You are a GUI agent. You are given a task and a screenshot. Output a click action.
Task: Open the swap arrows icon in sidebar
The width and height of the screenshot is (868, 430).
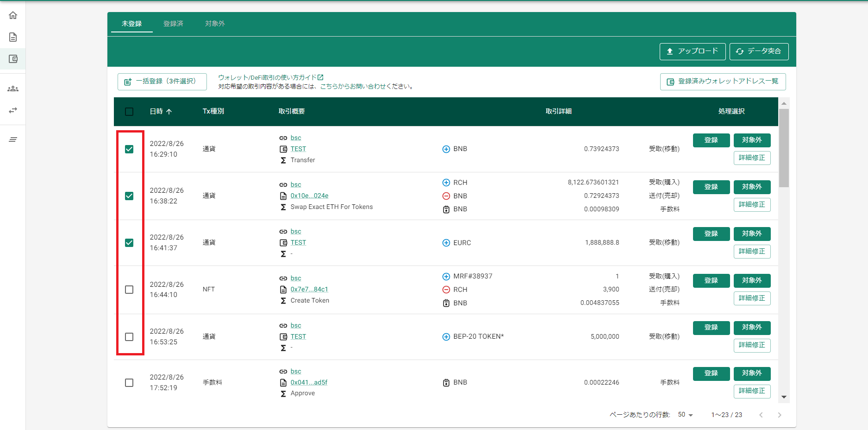[x=13, y=110]
